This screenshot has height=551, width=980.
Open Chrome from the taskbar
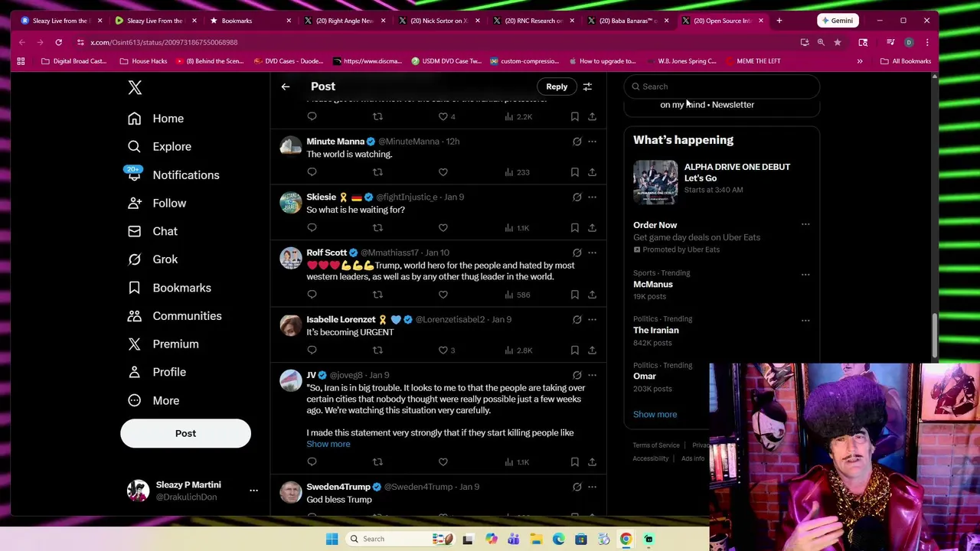626,539
